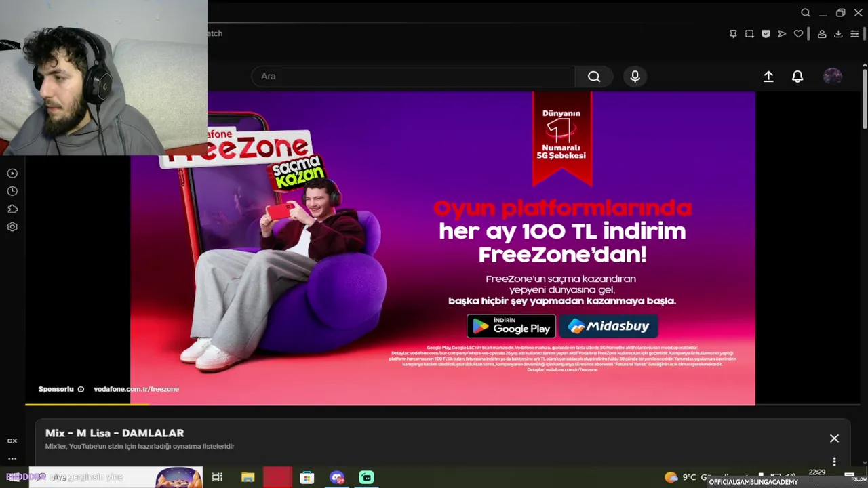Open the sidebar settings gear icon
The height and width of the screenshot is (488, 868).
click(12, 227)
